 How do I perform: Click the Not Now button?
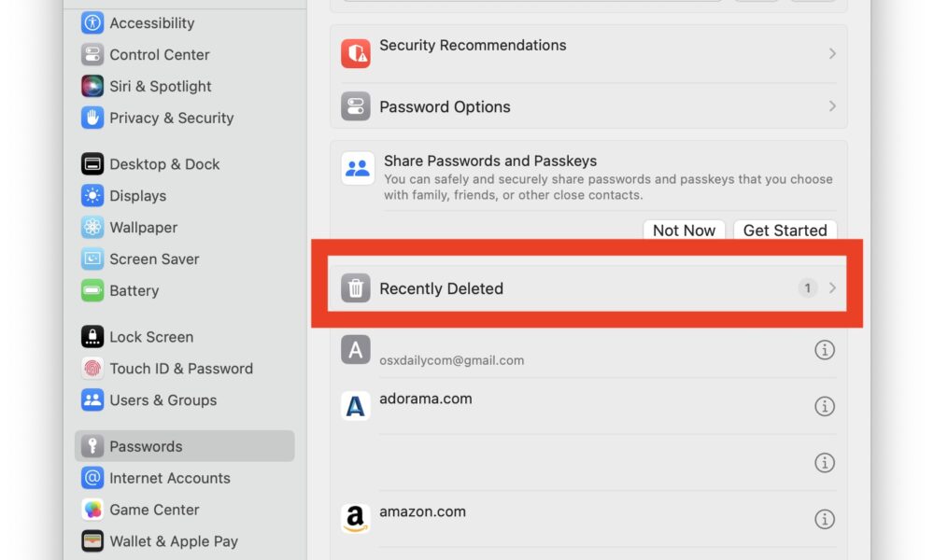point(684,231)
